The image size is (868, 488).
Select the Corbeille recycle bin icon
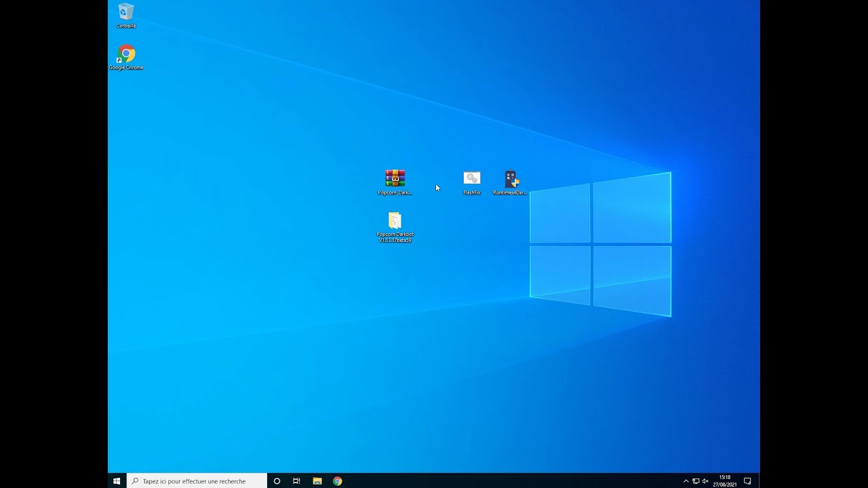coord(126,16)
